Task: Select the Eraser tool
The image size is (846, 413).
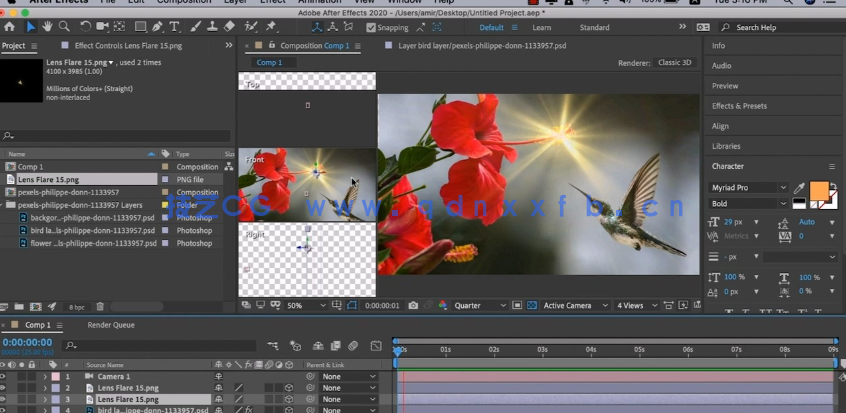Action: [229, 26]
